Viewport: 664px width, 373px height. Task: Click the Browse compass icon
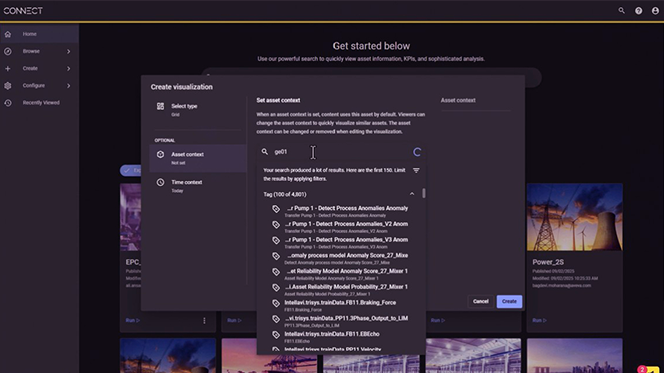point(8,51)
